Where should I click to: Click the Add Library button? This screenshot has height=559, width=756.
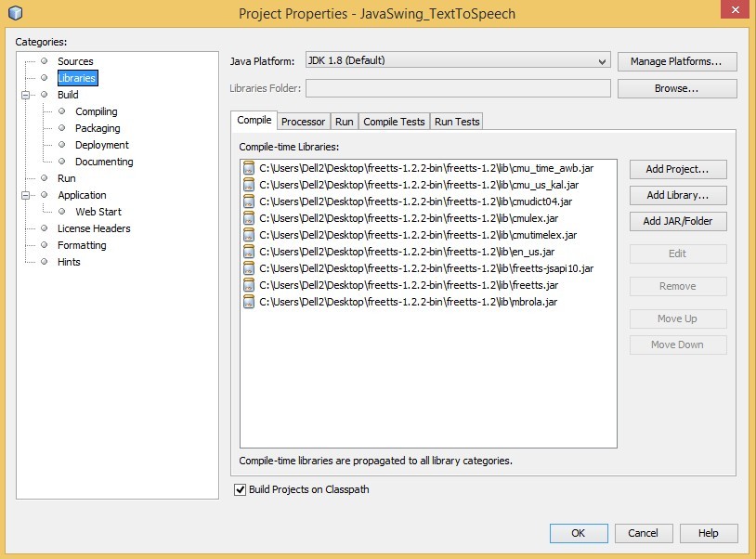tap(677, 195)
